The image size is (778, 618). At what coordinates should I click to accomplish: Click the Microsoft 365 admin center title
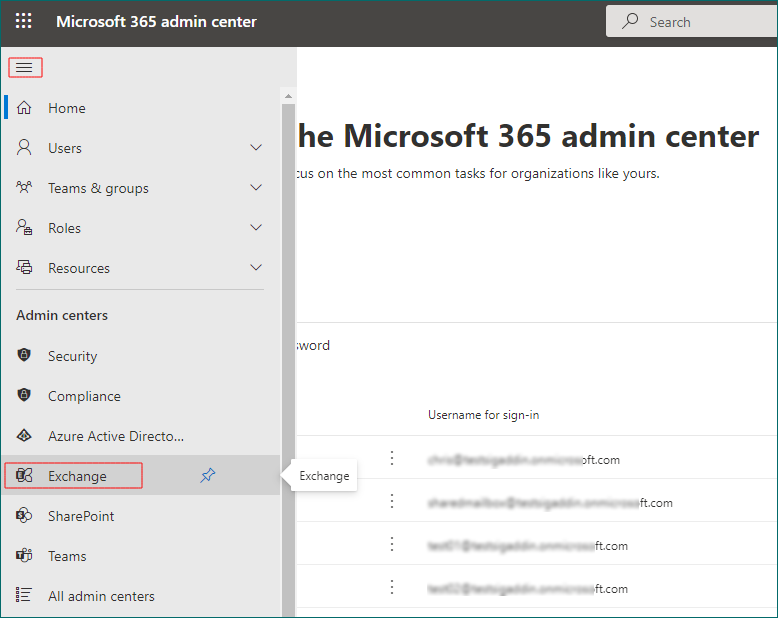[x=156, y=21]
